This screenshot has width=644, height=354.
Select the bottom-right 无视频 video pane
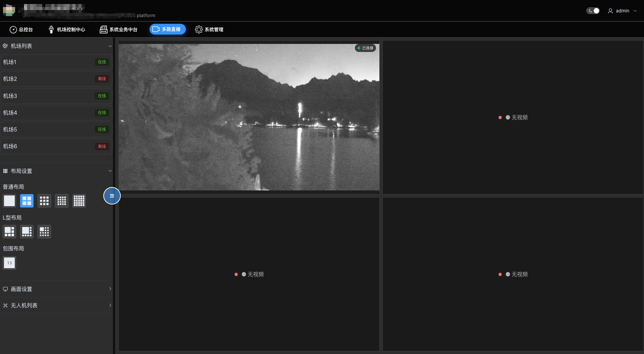(513, 274)
